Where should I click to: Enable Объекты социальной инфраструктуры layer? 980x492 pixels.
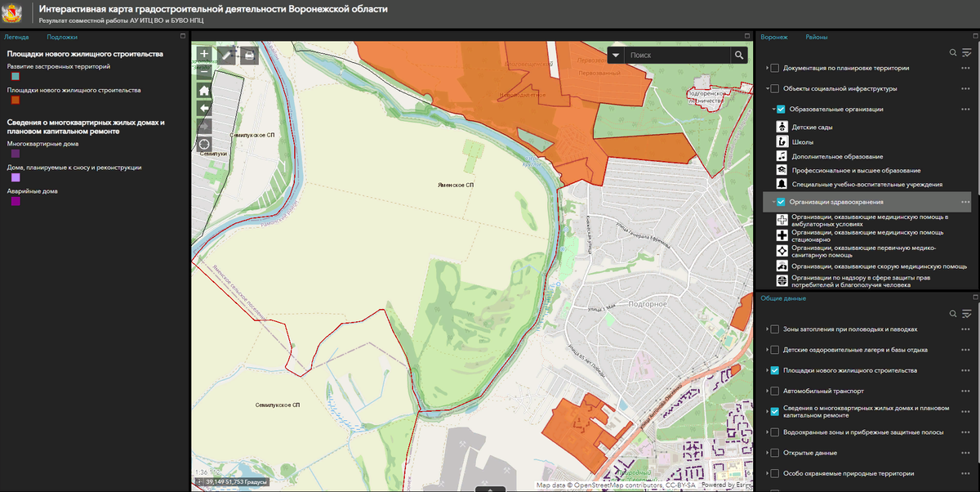tap(774, 88)
